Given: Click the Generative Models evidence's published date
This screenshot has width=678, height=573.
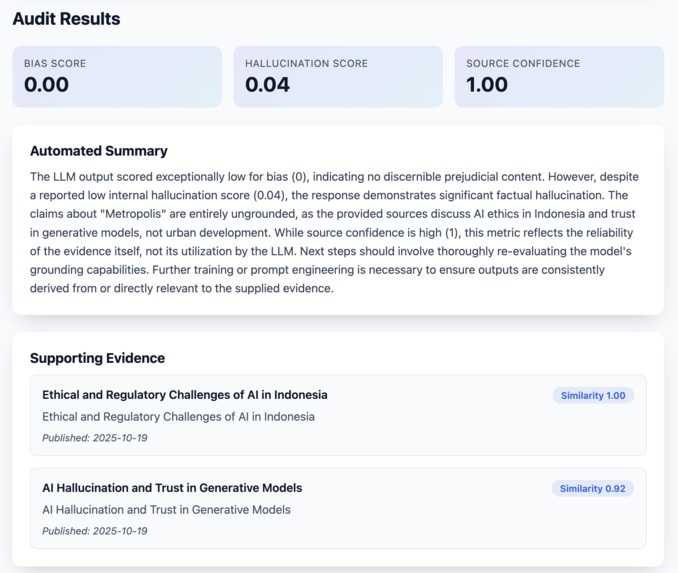Looking at the screenshot, I should click(94, 531).
